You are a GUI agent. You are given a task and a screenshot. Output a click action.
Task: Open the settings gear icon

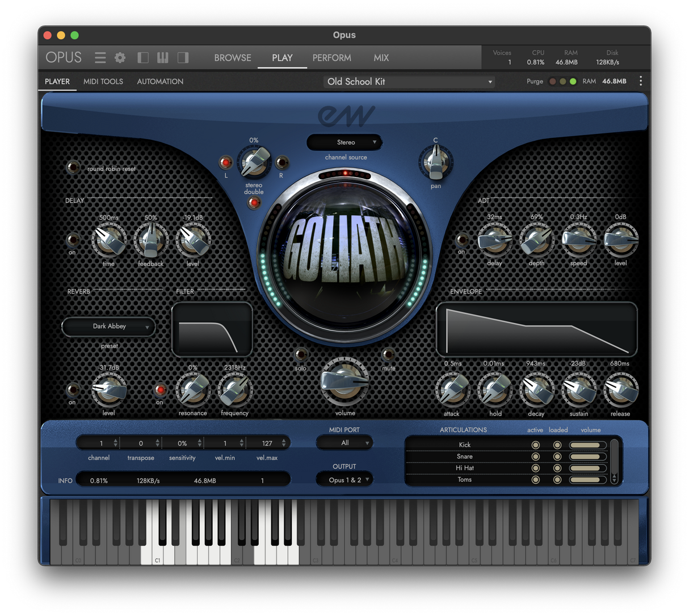tap(120, 57)
